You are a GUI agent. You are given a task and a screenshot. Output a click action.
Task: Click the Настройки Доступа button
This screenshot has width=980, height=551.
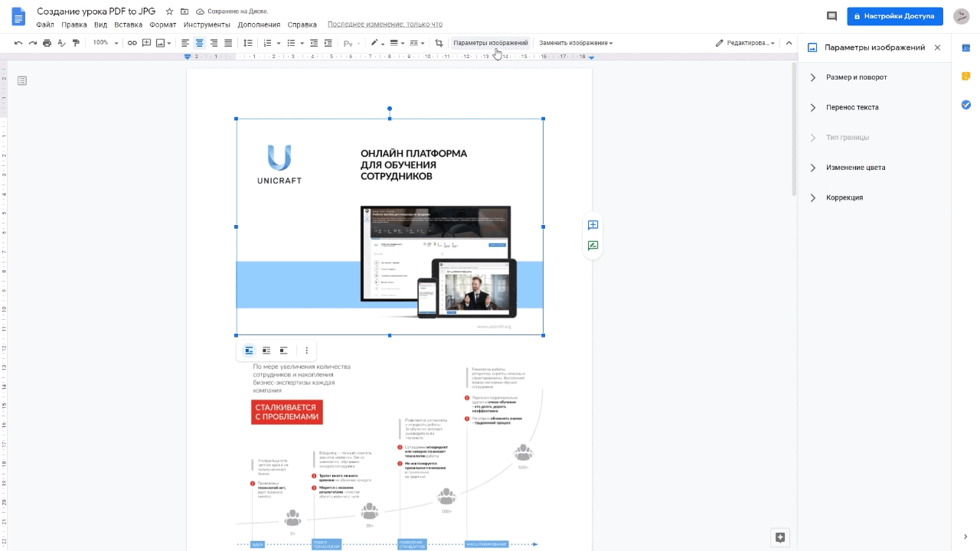coord(895,16)
